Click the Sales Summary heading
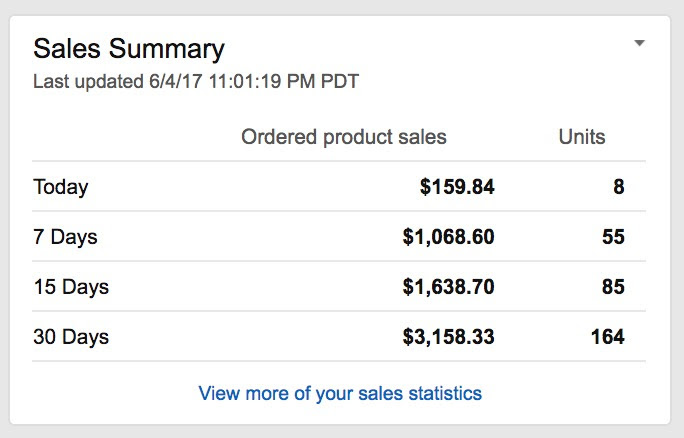684x438 pixels. click(x=129, y=48)
